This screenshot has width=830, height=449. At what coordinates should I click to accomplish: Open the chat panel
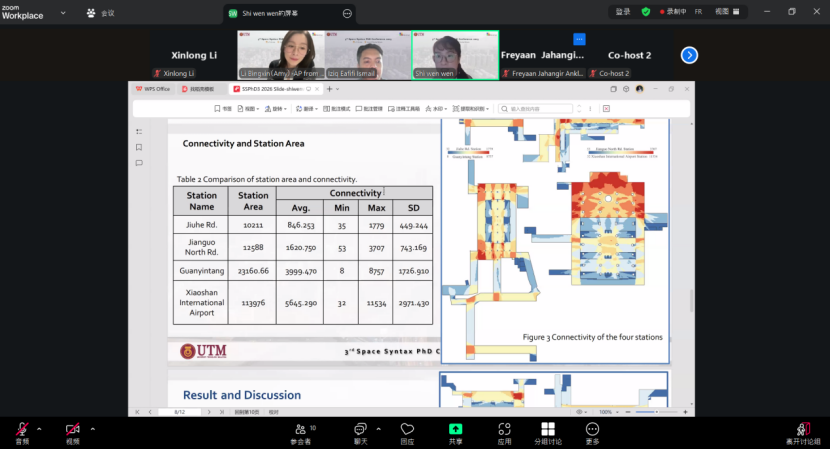point(360,432)
